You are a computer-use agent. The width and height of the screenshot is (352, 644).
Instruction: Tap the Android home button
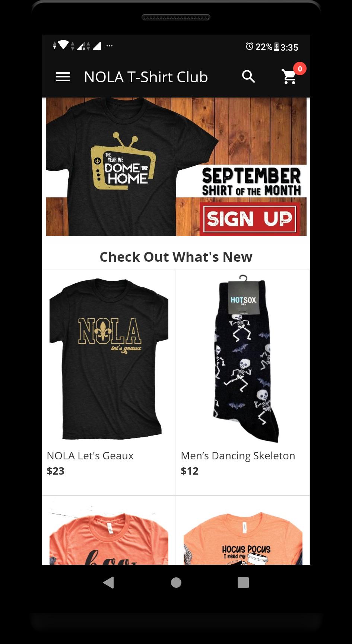tap(176, 583)
